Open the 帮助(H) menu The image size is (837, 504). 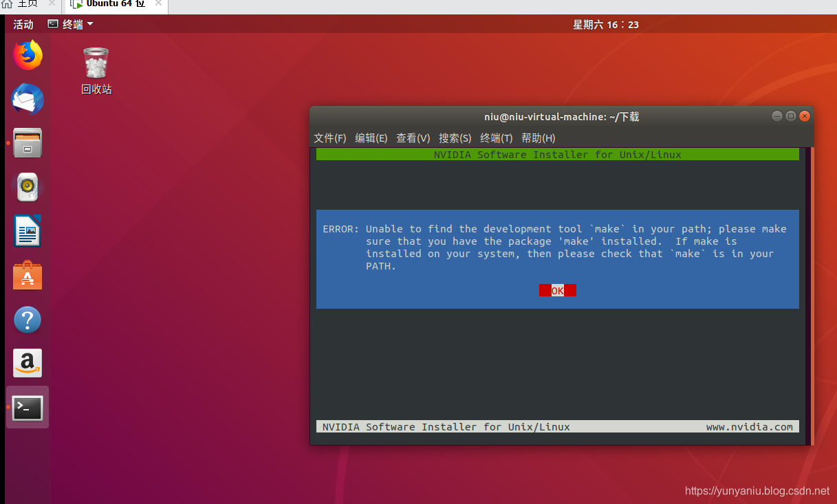coord(539,138)
